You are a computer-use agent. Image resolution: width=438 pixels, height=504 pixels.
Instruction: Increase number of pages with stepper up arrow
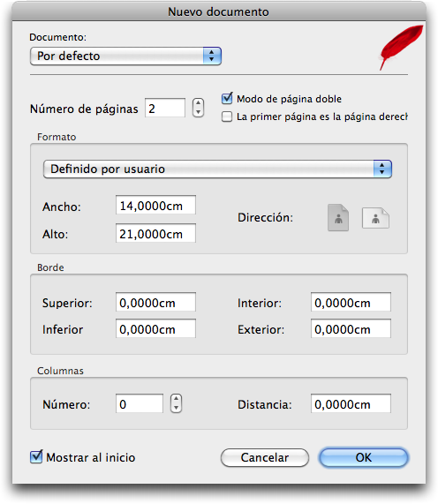click(x=198, y=103)
